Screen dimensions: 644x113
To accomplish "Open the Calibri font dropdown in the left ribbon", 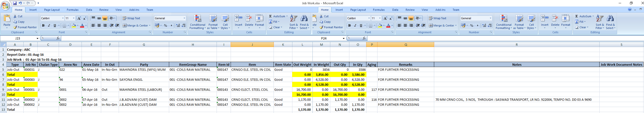I will tap(63, 18).
